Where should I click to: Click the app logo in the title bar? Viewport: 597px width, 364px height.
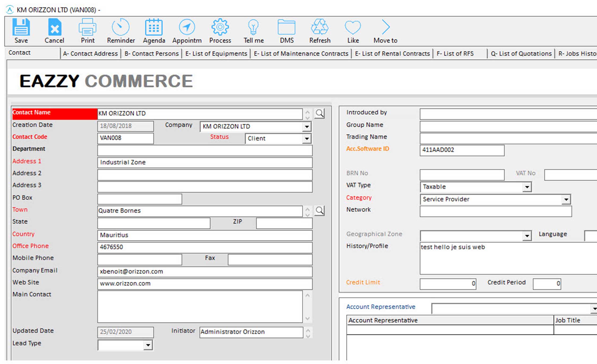10,10
